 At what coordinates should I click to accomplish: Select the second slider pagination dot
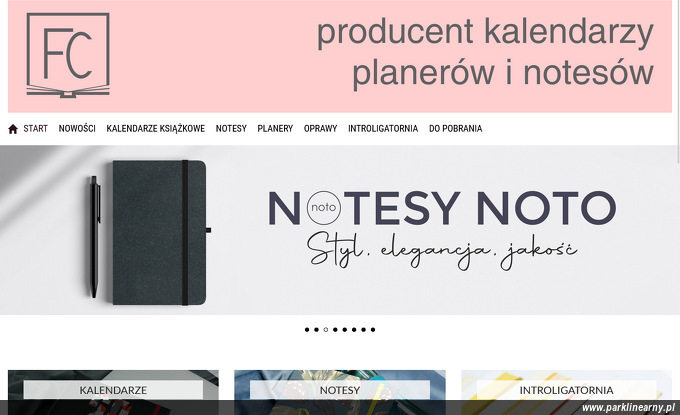tap(317, 330)
